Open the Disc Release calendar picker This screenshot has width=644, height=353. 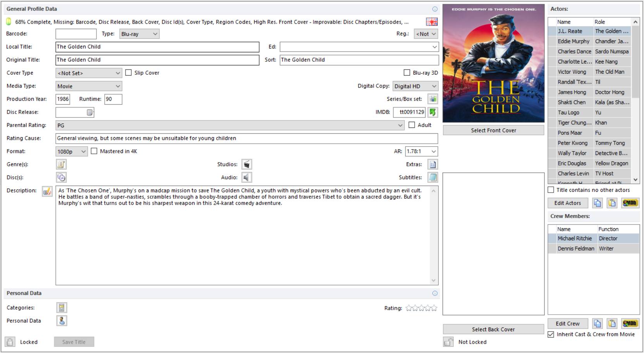click(90, 112)
